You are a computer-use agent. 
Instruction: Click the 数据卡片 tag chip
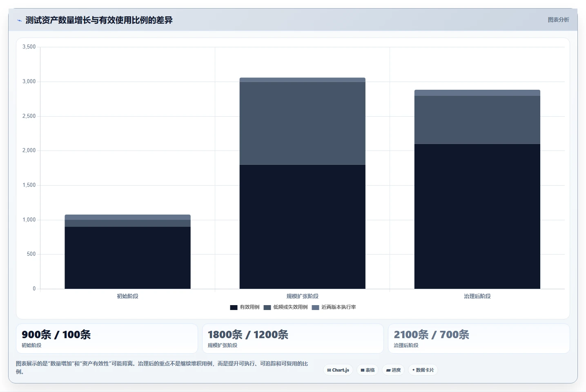click(x=423, y=370)
